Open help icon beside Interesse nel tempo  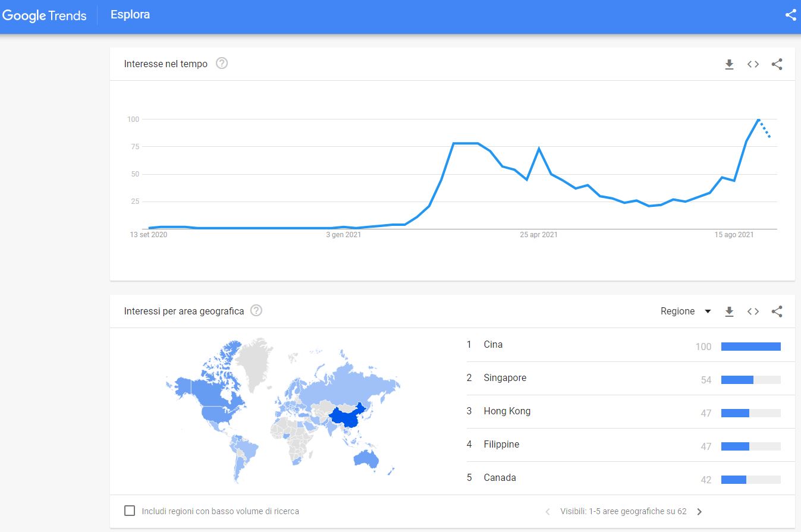[222, 63]
